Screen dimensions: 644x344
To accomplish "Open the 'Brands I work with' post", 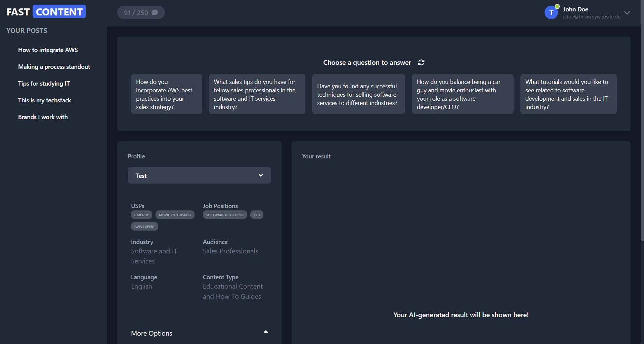I will (43, 117).
